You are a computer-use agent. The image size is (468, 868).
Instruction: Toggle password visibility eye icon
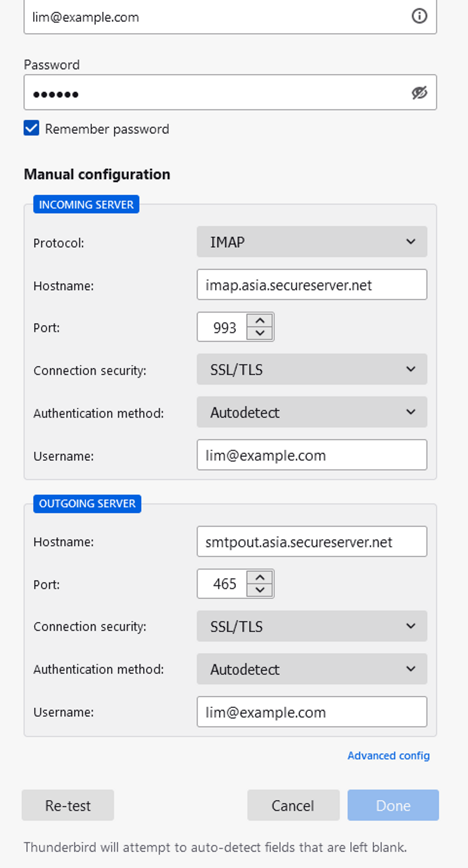(x=419, y=93)
